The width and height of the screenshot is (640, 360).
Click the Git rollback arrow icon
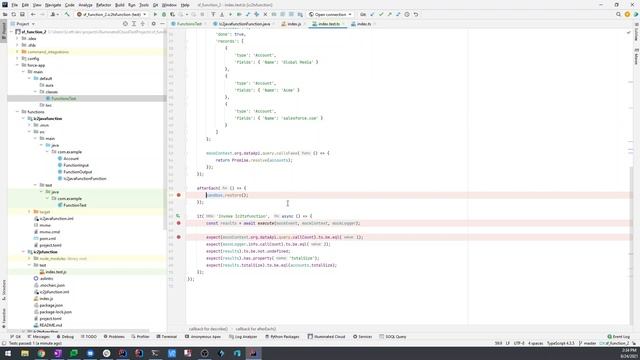[x=416, y=14]
